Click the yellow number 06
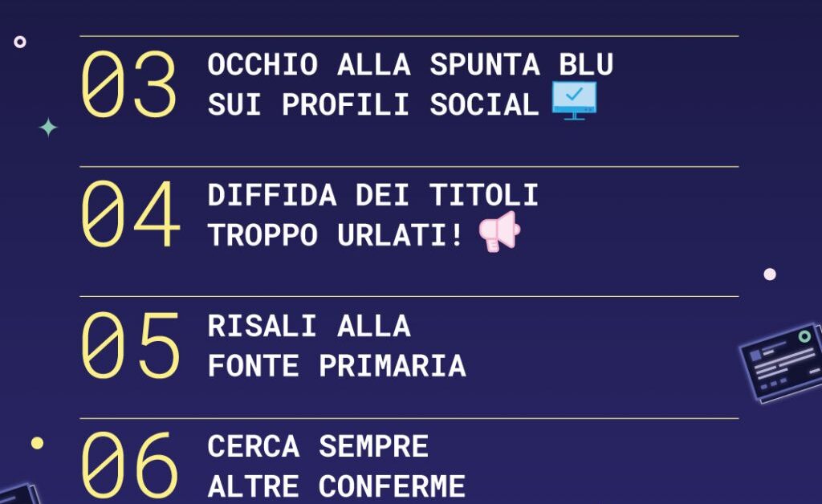Image resolution: width=822 pixels, height=504 pixels. tap(130, 465)
